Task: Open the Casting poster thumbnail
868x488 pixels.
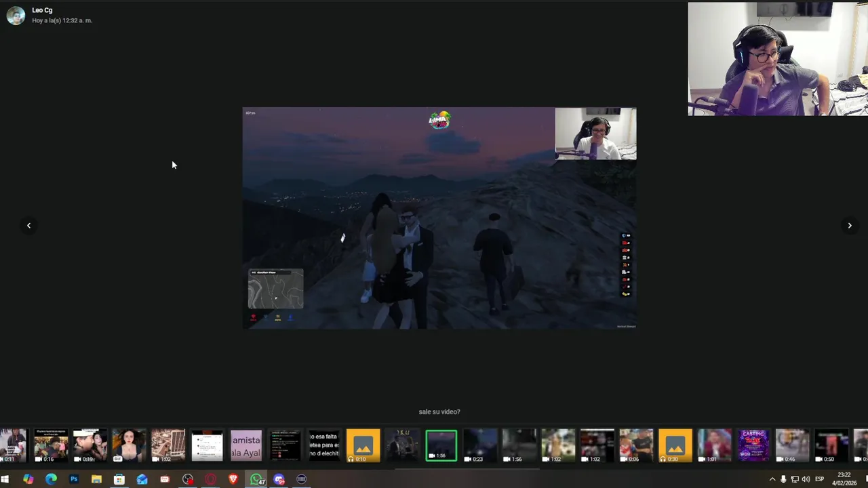Action: (753, 445)
